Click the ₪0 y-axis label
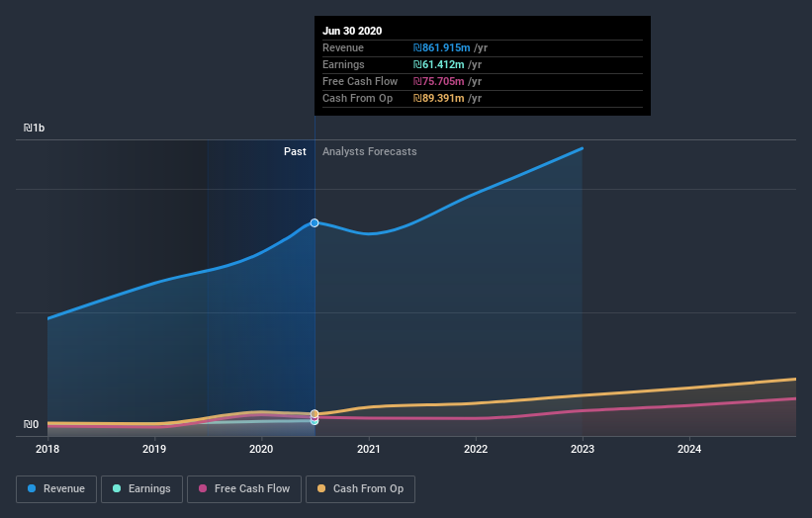This screenshot has height=518, width=812. (31, 424)
